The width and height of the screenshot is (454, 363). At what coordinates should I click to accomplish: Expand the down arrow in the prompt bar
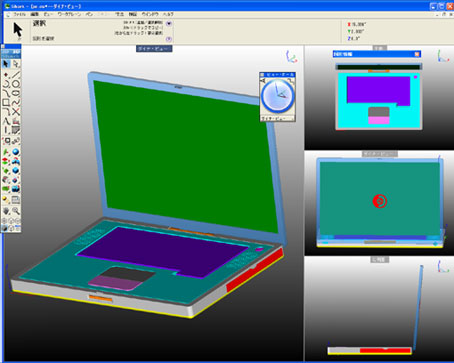(169, 24)
